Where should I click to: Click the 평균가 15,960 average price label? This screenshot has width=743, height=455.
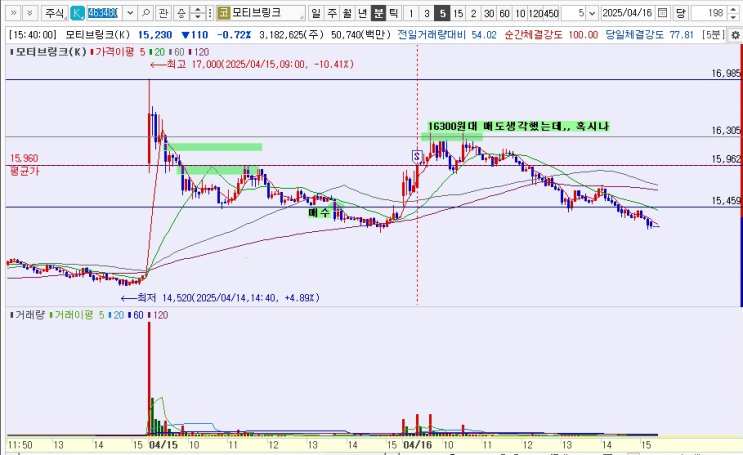[24, 164]
